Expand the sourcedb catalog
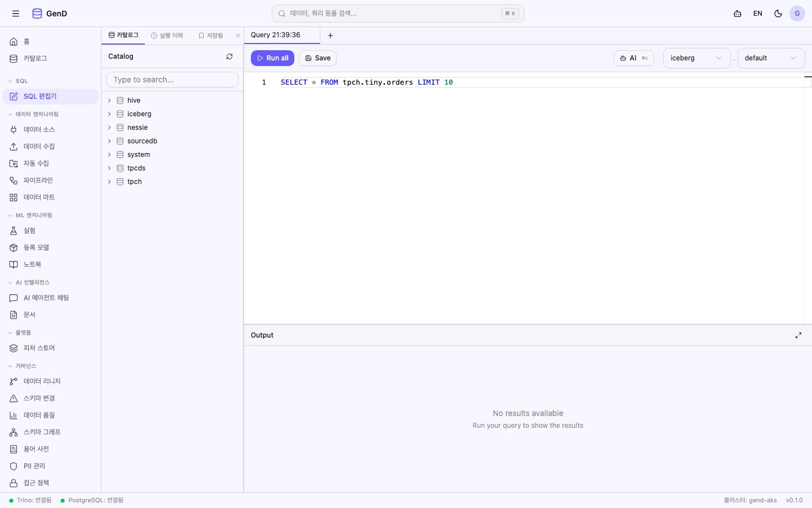This screenshot has height=508, width=812. click(109, 141)
